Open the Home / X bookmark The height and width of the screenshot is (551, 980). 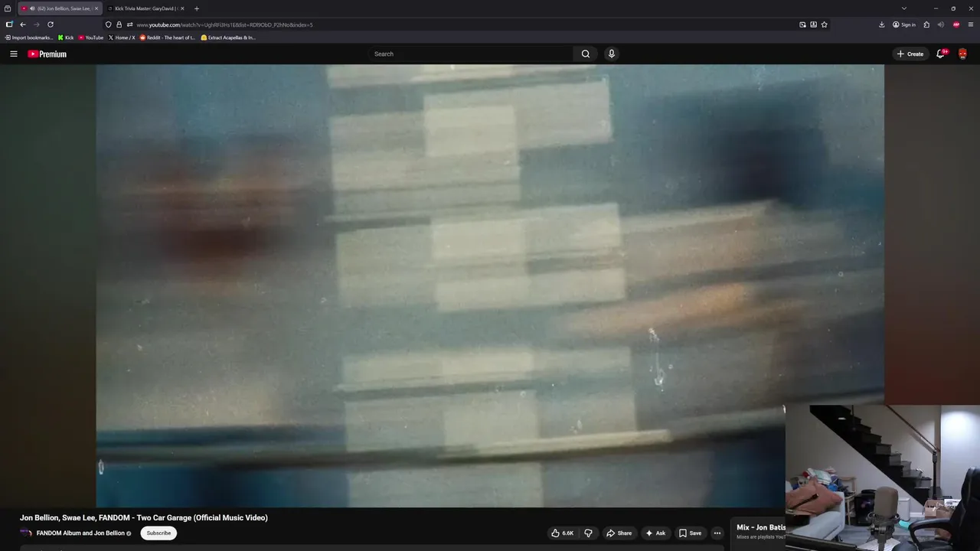click(x=122, y=37)
